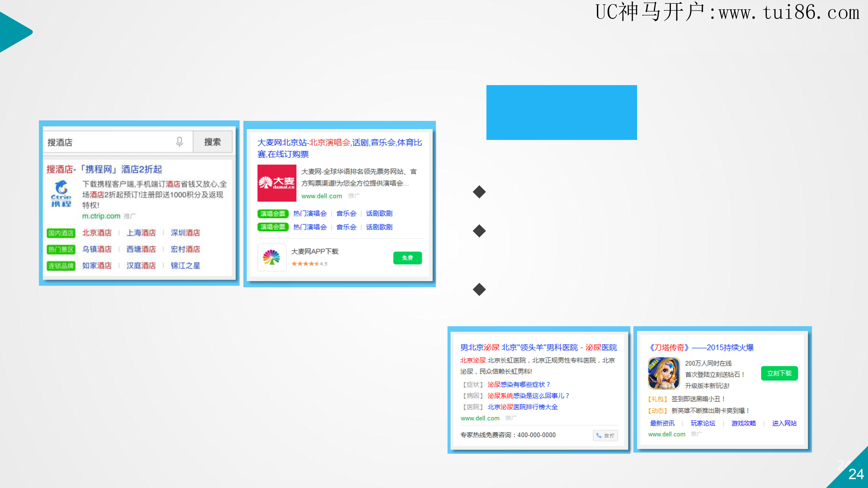This screenshot has height=488, width=868.
Task: Click the 北京长虹医院 description text
Action: pyautogui.click(x=538, y=366)
